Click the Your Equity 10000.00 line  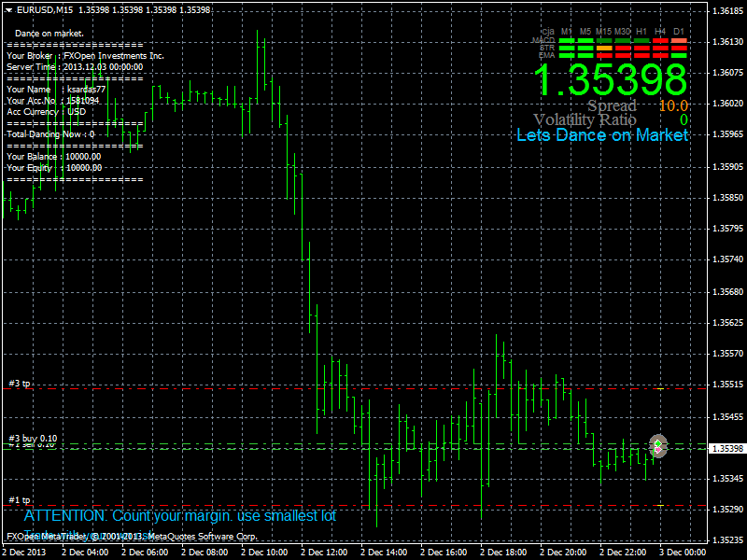tap(54, 168)
